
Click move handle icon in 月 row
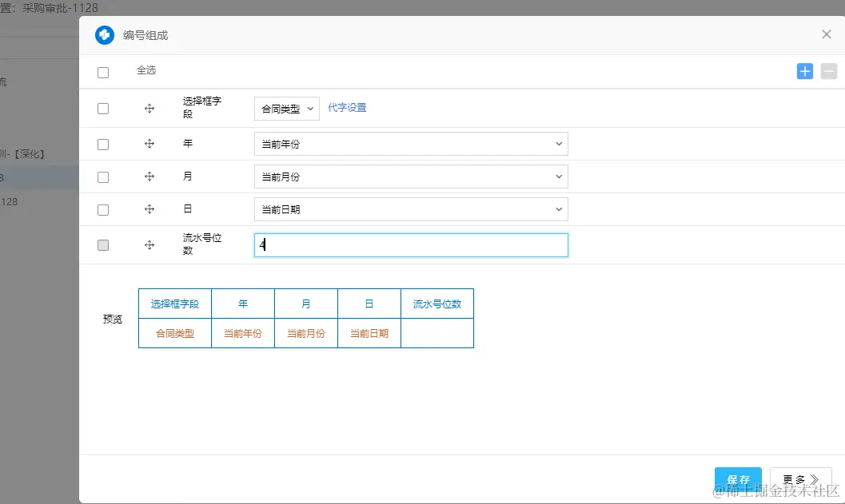click(149, 177)
